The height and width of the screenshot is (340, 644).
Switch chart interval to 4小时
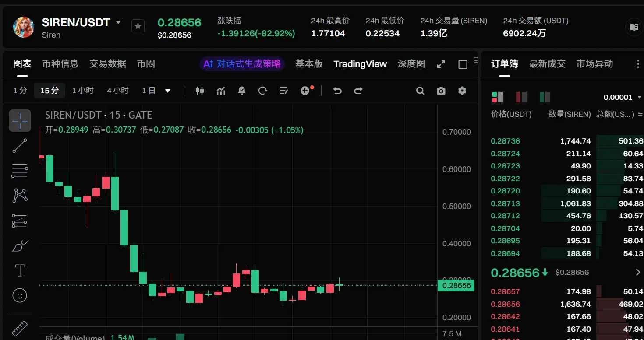(x=118, y=91)
